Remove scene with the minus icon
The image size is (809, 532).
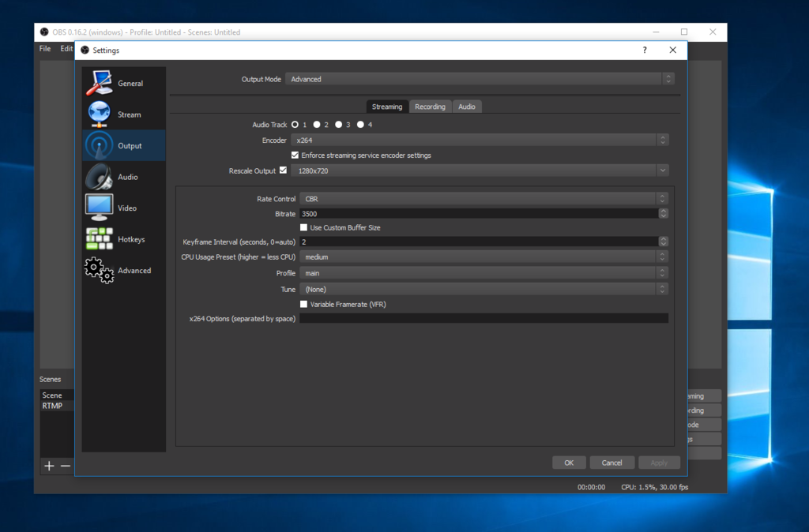click(x=66, y=466)
